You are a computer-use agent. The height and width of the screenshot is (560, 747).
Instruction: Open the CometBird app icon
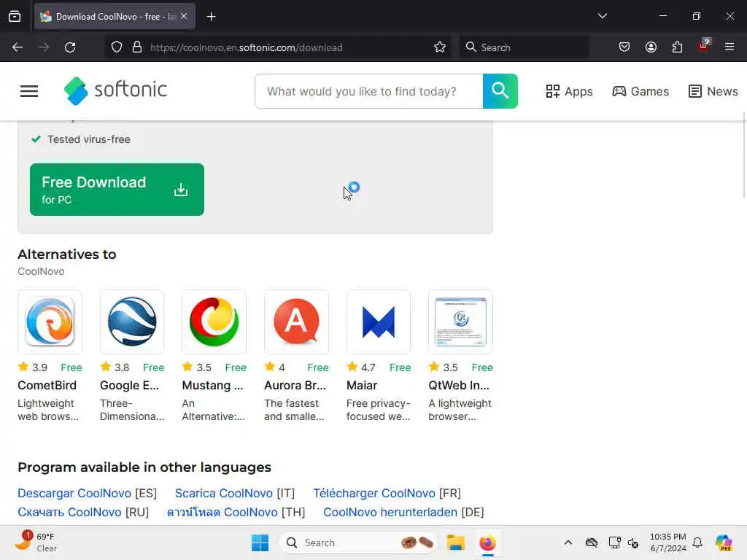[50, 322]
